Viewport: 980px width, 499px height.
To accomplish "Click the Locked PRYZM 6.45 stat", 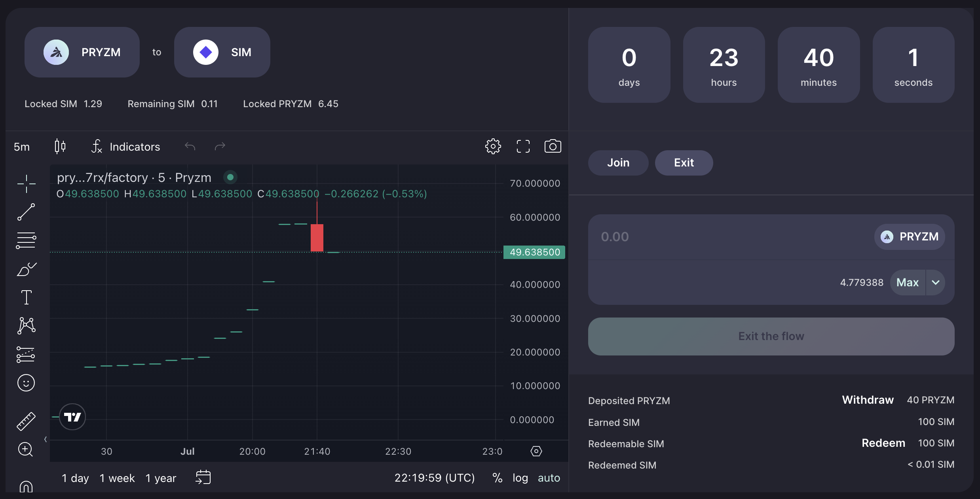I will pyautogui.click(x=291, y=104).
